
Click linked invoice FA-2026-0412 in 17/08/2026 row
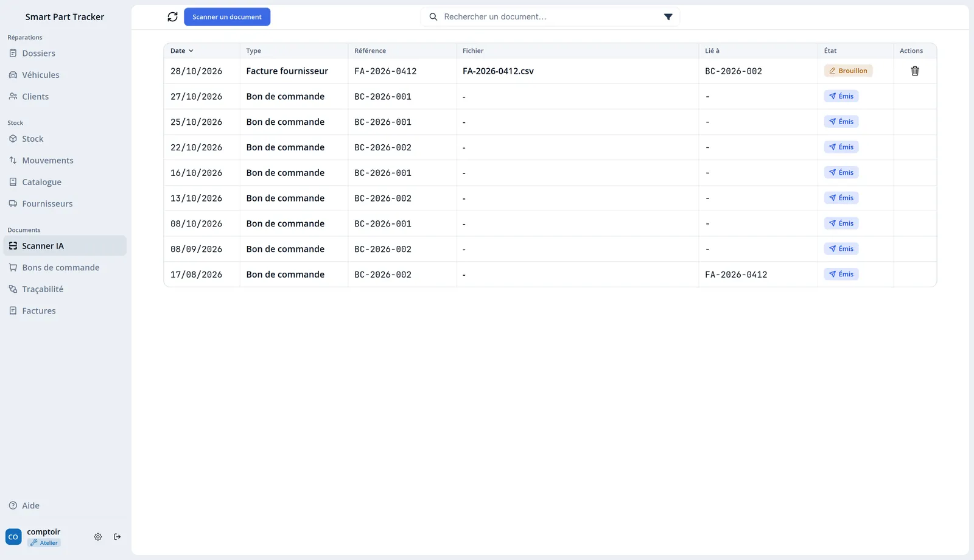coord(736,275)
